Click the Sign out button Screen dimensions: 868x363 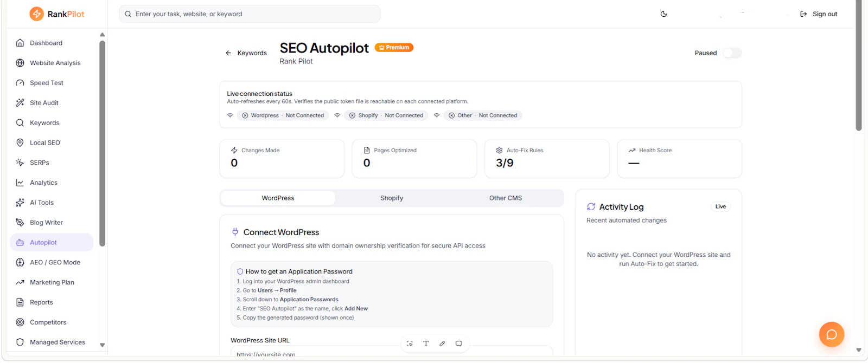[819, 14]
